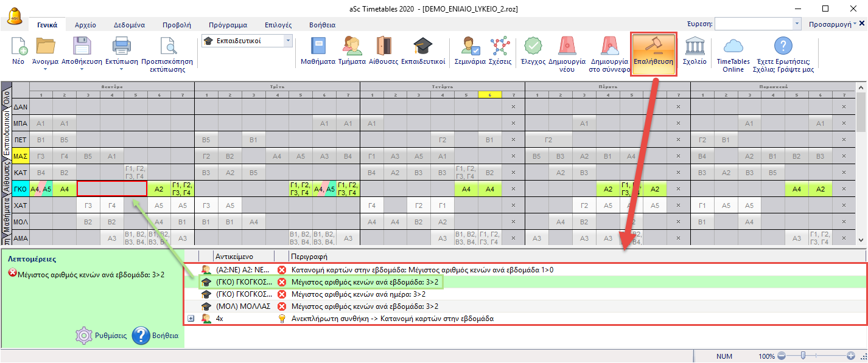Click the Επαλήθευση (Verification) gavel icon
Screen dimensions: 868x363
(653, 47)
